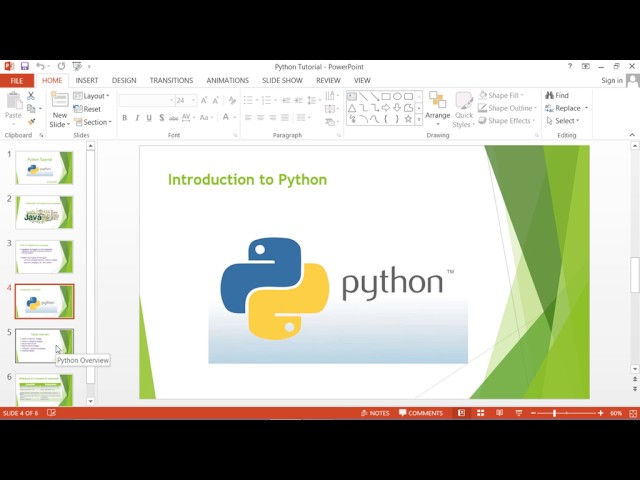Undo the last action

click(x=40, y=66)
